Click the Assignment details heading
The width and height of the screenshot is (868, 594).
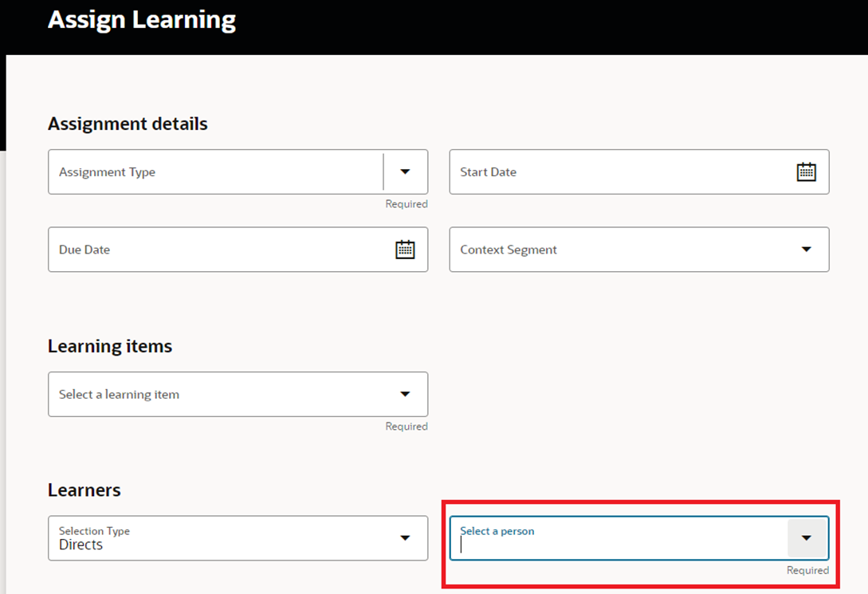pos(128,124)
